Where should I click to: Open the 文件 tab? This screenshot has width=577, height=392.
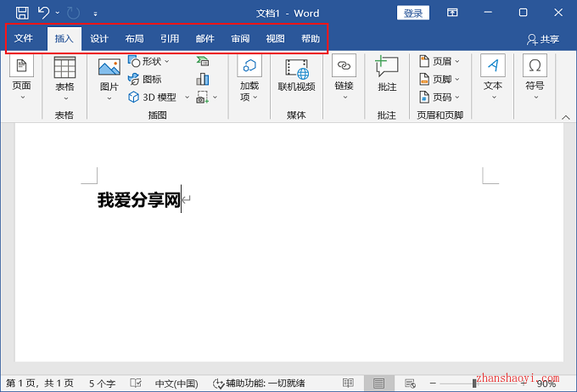(x=24, y=38)
